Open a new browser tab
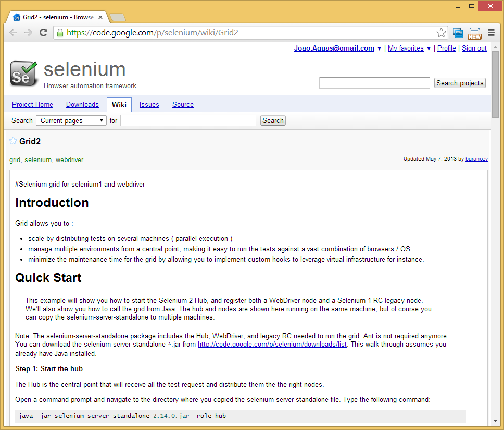The image size is (504, 430). click(x=117, y=17)
